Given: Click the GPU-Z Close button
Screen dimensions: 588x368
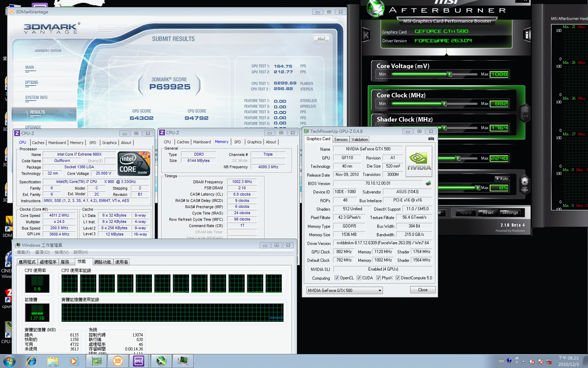Looking at the screenshot, I should [423, 290].
